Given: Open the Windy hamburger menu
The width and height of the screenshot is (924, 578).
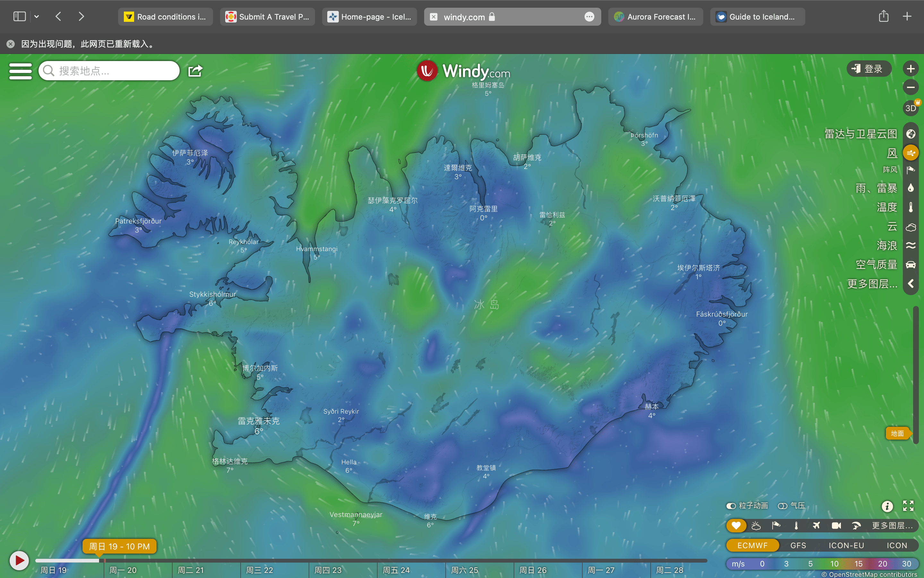Looking at the screenshot, I should 20,71.
